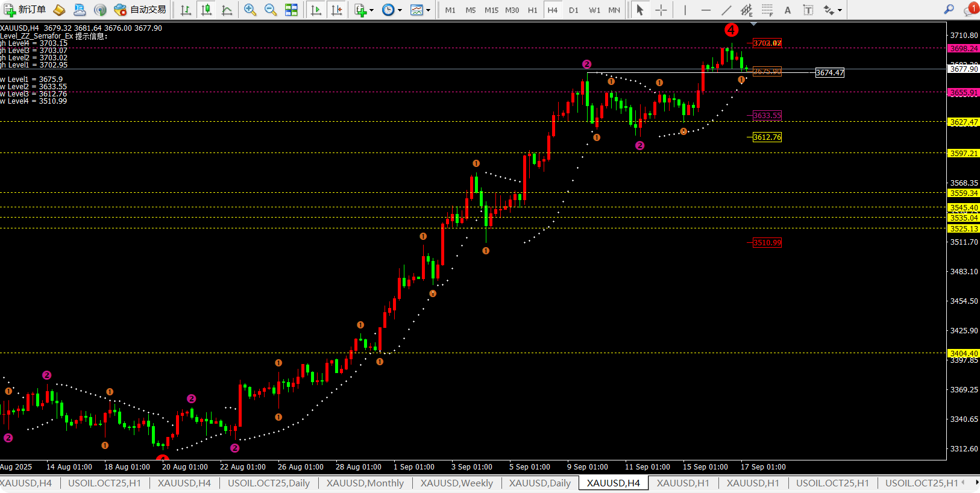Switch to the USOIL.OCT25,Daily chart tab
The width and height of the screenshot is (980, 493).
click(269, 483)
